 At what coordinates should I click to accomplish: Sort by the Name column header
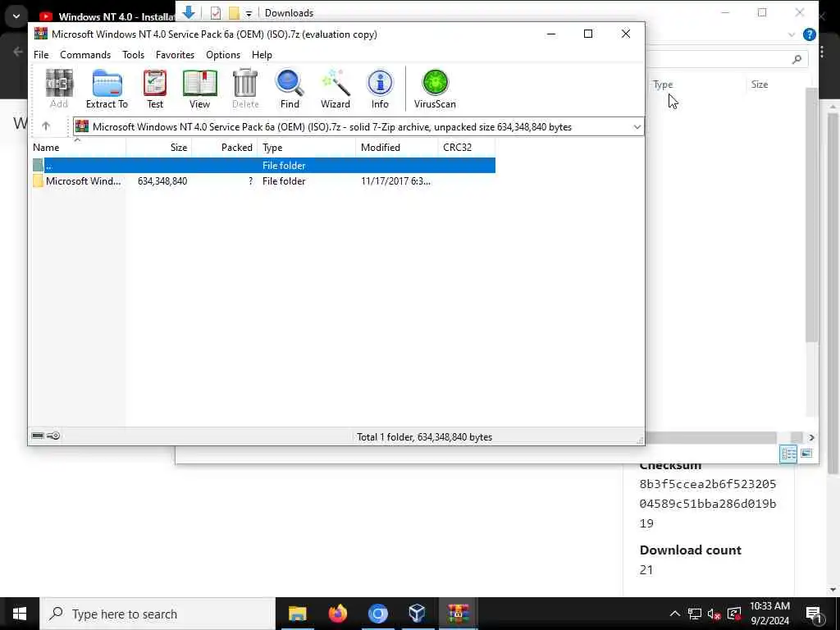(x=77, y=148)
